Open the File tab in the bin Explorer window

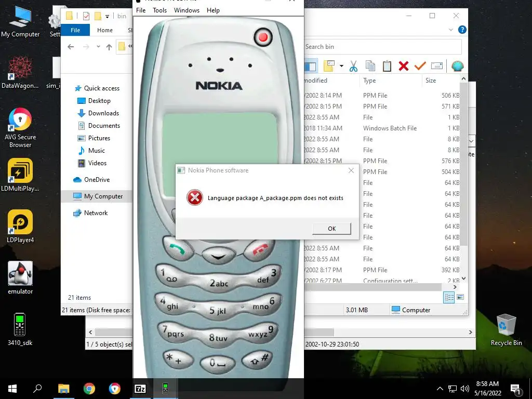[75, 30]
